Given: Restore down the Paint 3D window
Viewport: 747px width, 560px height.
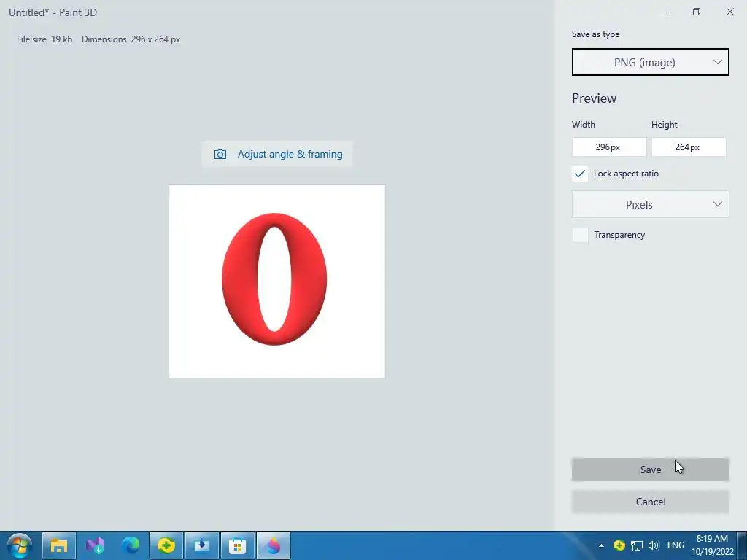Looking at the screenshot, I should click(697, 12).
